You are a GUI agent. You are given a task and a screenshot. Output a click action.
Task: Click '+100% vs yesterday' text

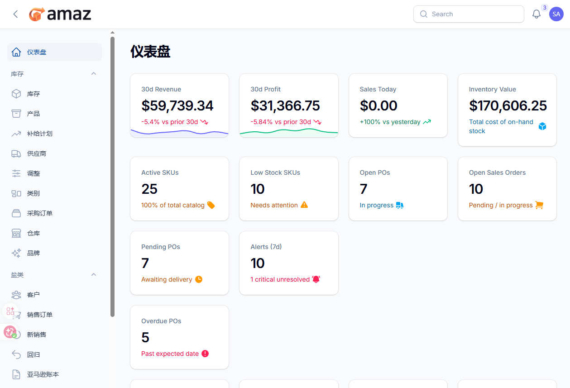pyautogui.click(x=390, y=122)
